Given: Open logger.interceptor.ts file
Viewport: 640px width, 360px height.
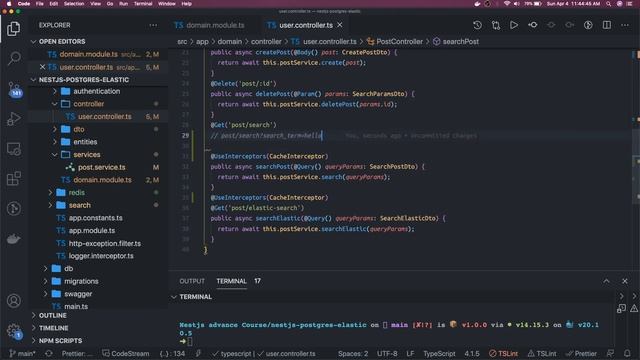Looking at the screenshot, I should [x=101, y=256].
